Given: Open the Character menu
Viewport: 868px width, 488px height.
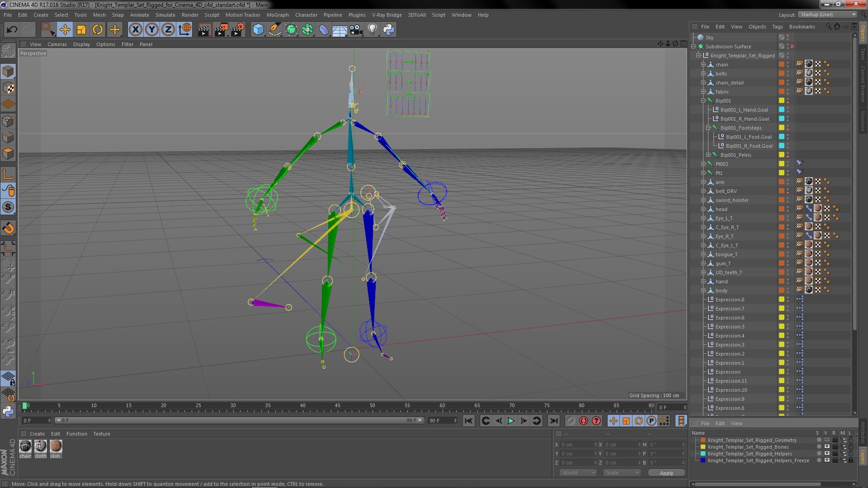Looking at the screenshot, I should point(306,15).
